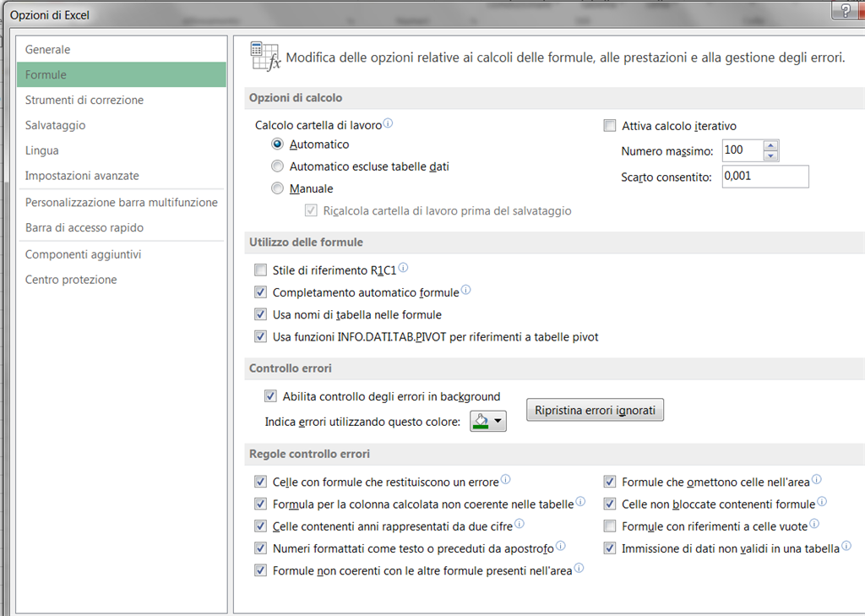Click the Scarto consentito input field

[765, 177]
